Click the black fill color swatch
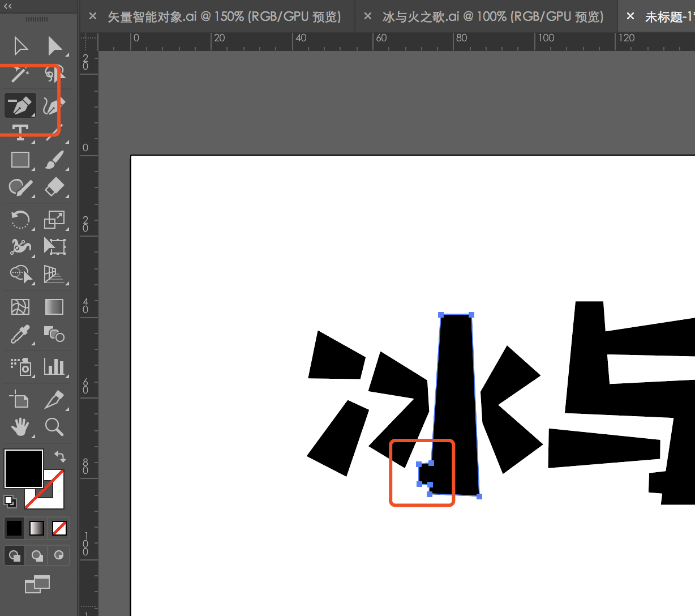The height and width of the screenshot is (616, 695). (x=24, y=469)
